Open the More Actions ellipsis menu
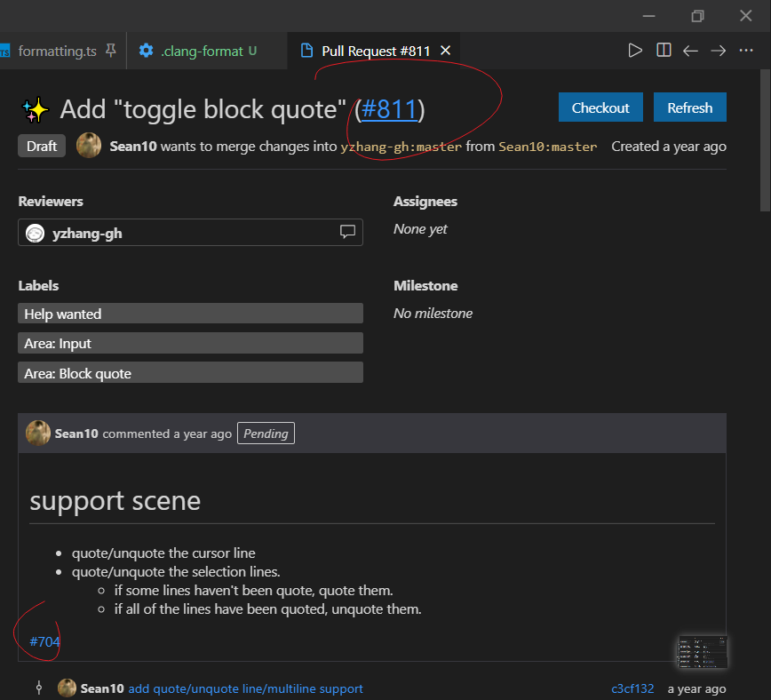 (x=746, y=50)
